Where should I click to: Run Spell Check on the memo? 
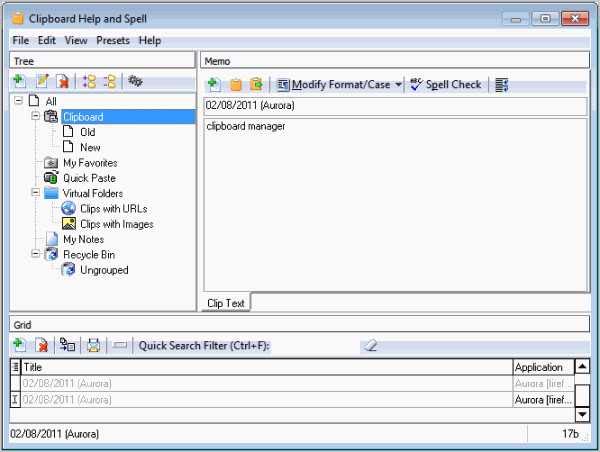pyautogui.click(x=445, y=85)
